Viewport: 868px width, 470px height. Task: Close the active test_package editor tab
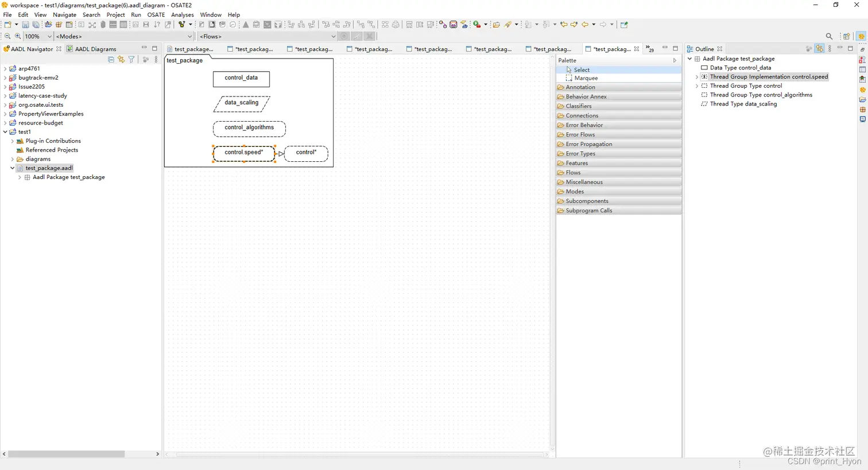click(636, 49)
